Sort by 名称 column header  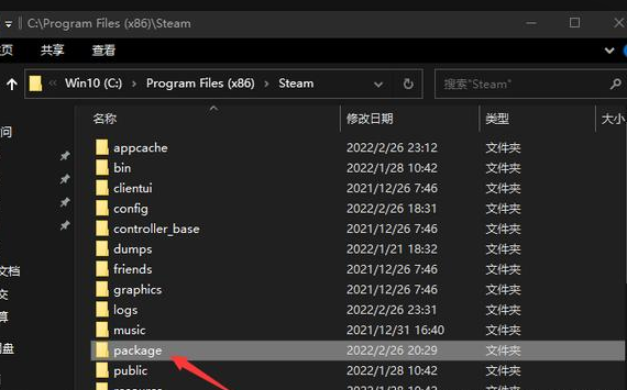point(105,118)
